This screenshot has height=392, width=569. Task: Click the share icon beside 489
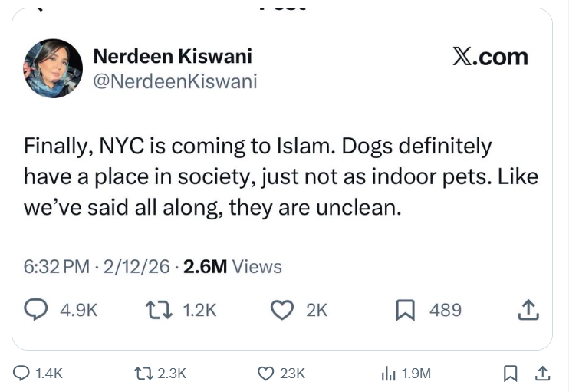[x=527, y=309]
